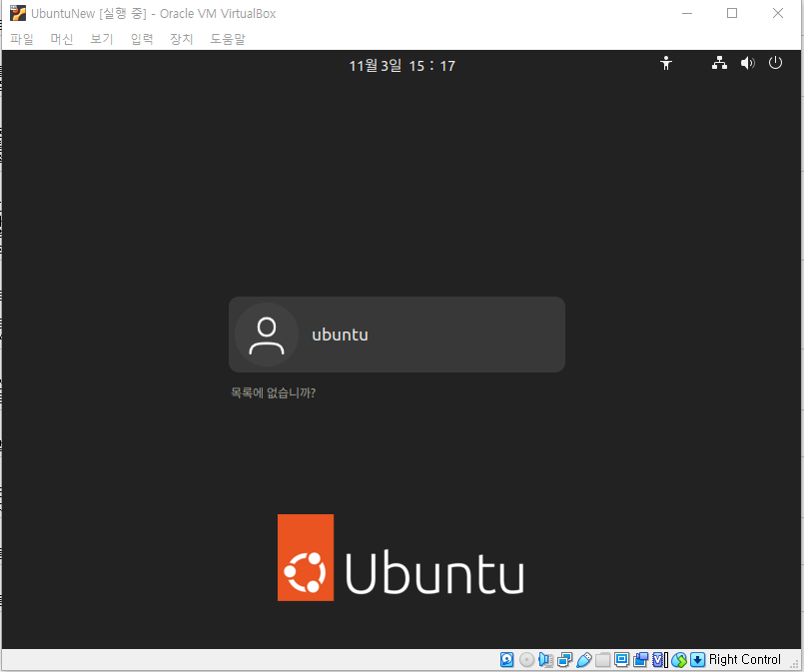The image size is (804, 672).
Task: Open the 보기 menu
Action: coord(102,39)
